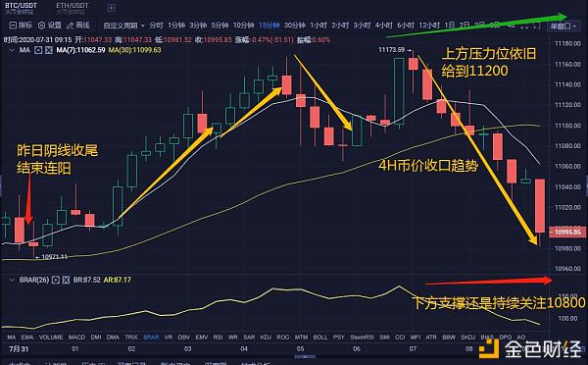Open MA indicator settings icon

click(38, 50)
